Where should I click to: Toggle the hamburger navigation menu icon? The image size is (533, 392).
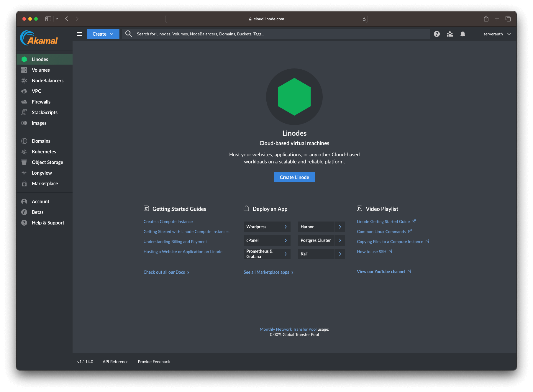coord(80,34)
